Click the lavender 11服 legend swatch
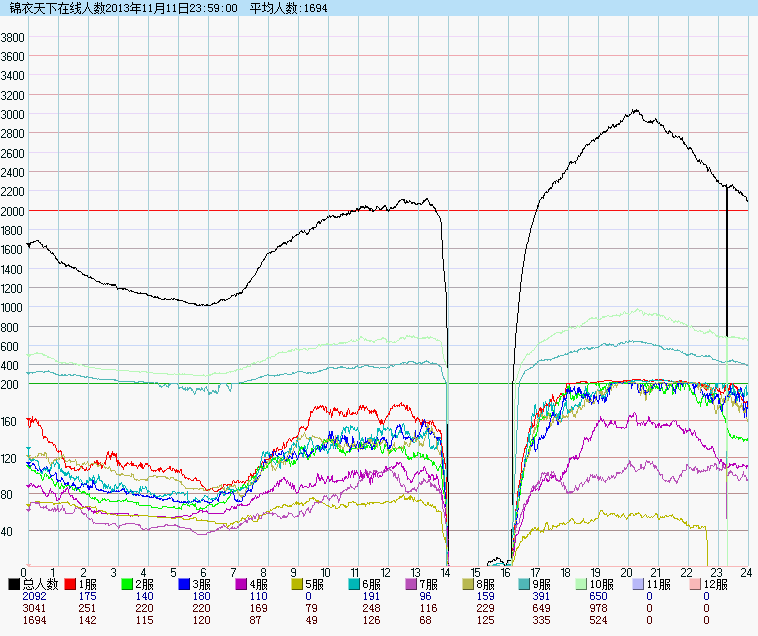 click(x=641, y=583)
